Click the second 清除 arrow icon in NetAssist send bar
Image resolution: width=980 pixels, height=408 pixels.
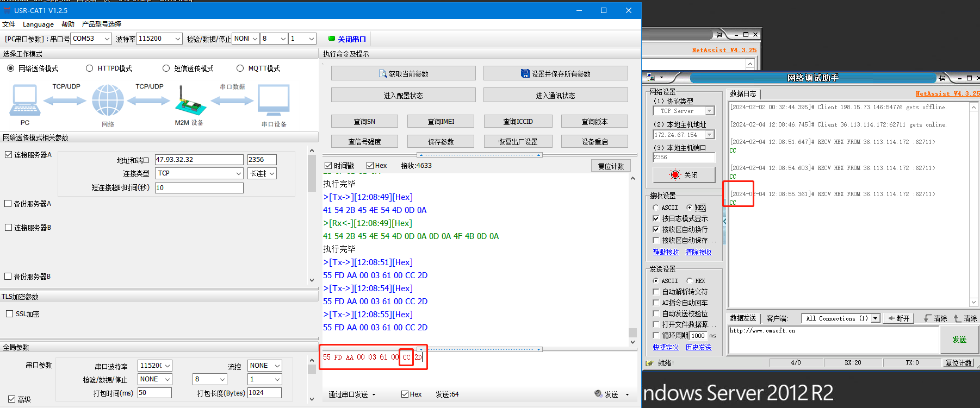click(x=957, y=318)
